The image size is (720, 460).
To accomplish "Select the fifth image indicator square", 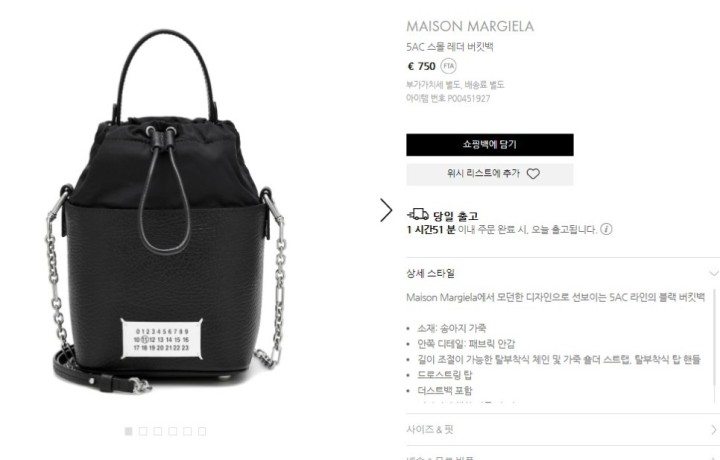I will click(187, 431).
